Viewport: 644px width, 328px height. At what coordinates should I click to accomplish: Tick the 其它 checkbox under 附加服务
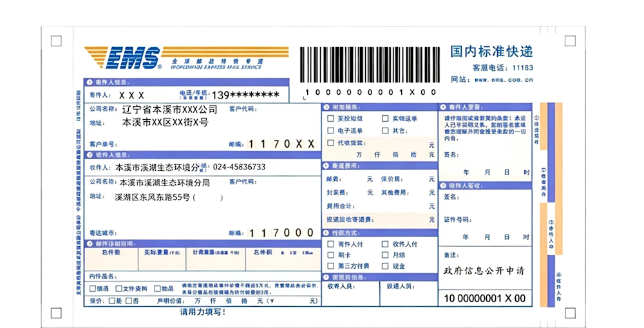(385, 131)
